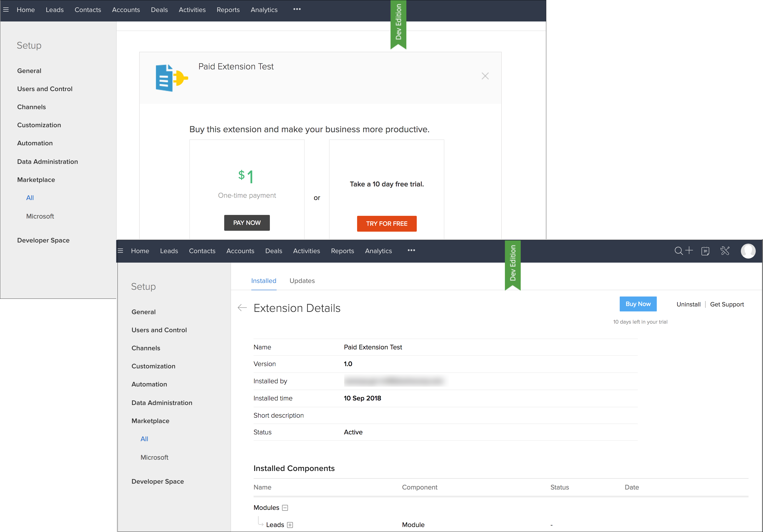Viewport: 763px width, 532px height.
Task: Open hamburger menu in lower window
Action: [121, 251]
